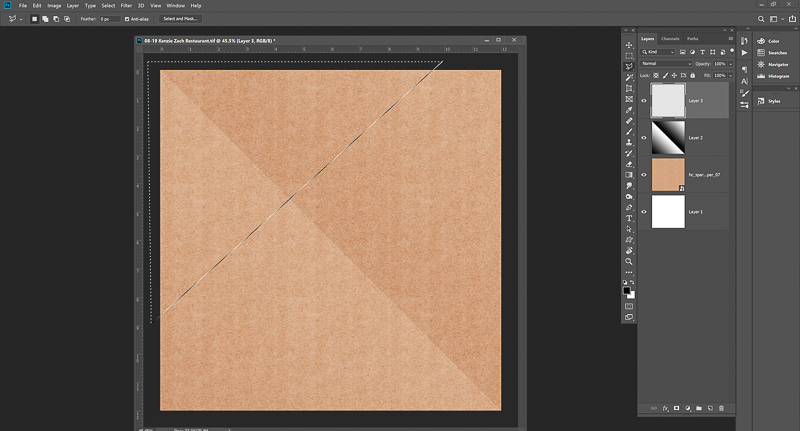Viewport: 800px width, 431px height.
Task: Select the Type tool in toolbar
Action: click(x=629, y=218)
